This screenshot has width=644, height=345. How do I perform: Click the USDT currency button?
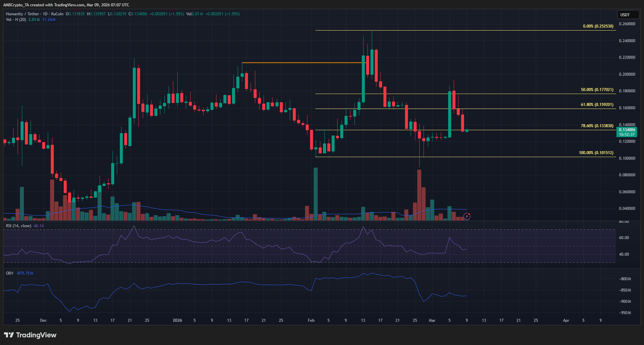(628, 15)
